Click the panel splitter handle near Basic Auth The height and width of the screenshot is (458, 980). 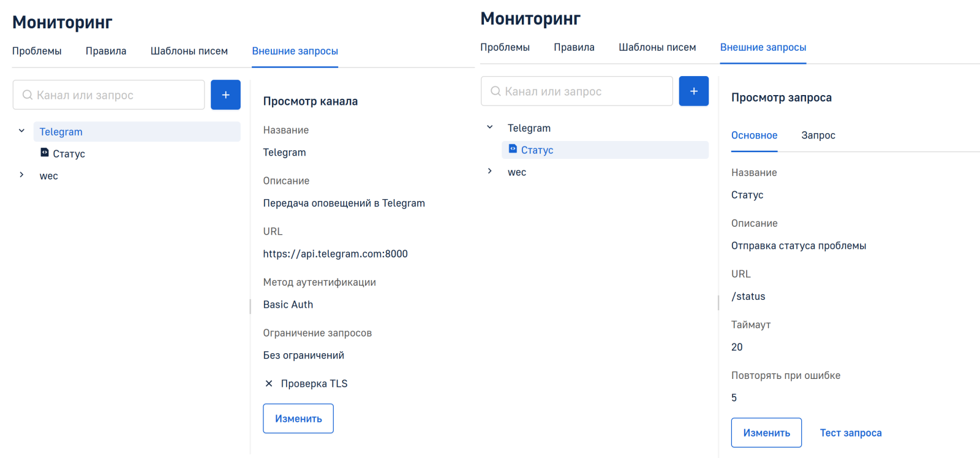pyautogui.click(x=250, y=306)
